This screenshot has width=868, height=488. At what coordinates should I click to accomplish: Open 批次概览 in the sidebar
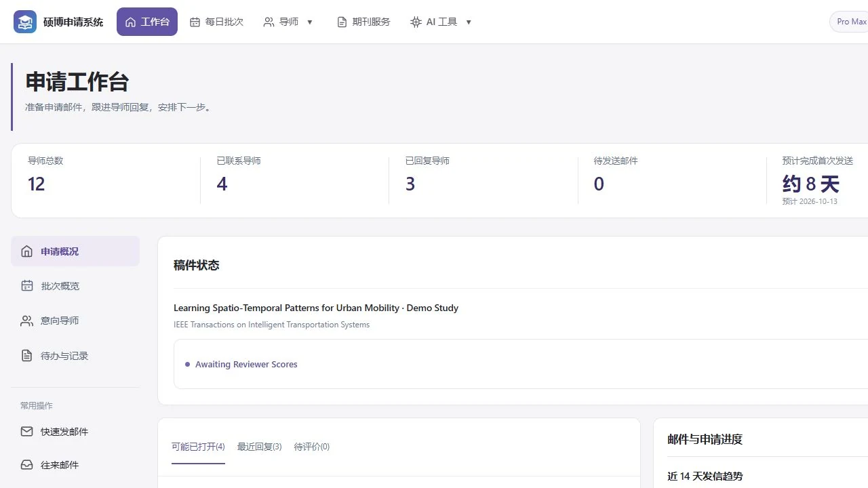coord(75,286)
